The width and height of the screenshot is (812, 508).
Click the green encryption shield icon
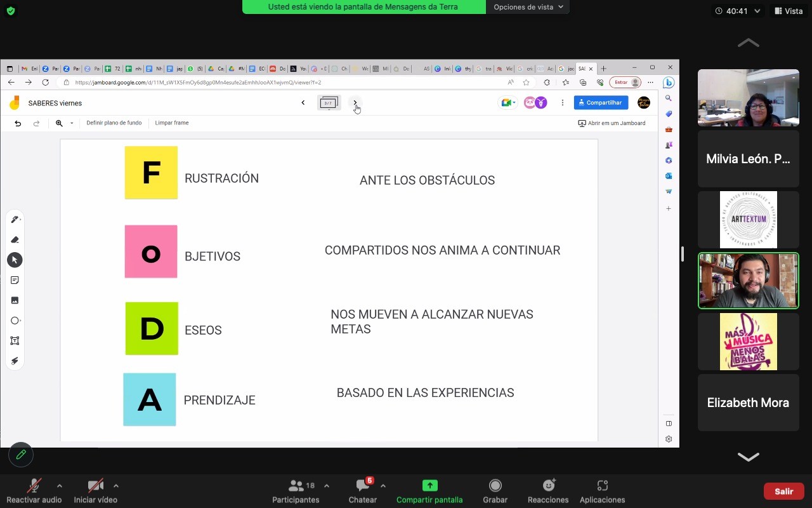(x=11, y=11)
